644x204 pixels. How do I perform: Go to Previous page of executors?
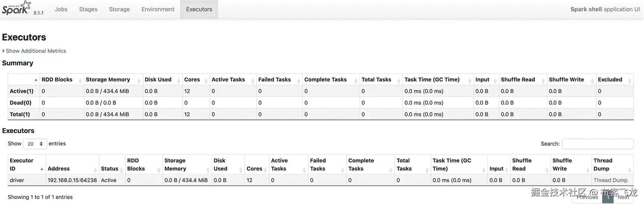point(587,197)
